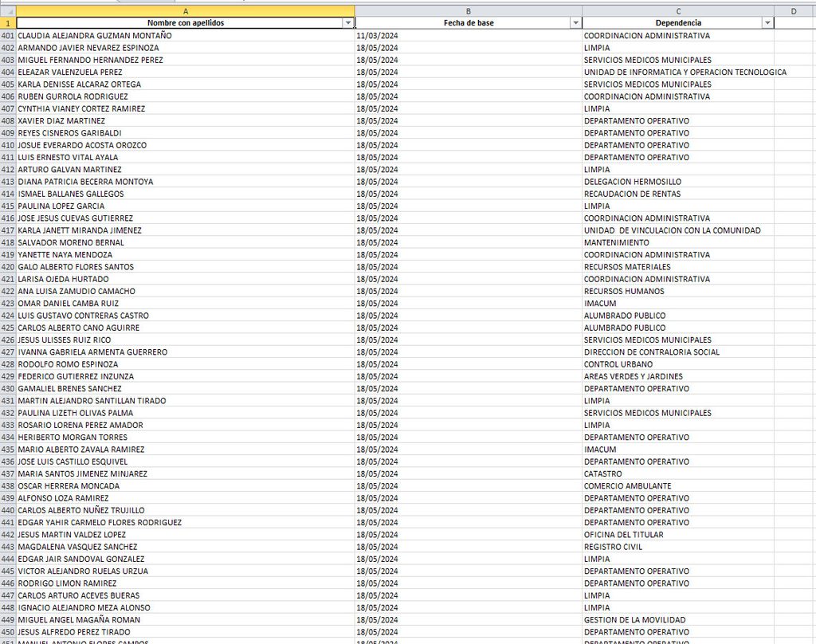Click cell REGISTRO CIVIL
Viewport: 816px width, 644px height.
coord(678,547)
